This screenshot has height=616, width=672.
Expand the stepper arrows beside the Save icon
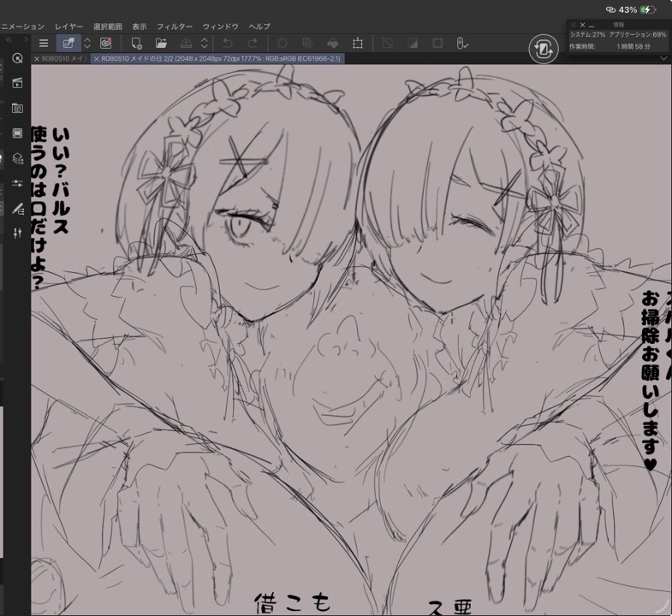point(205,43)
